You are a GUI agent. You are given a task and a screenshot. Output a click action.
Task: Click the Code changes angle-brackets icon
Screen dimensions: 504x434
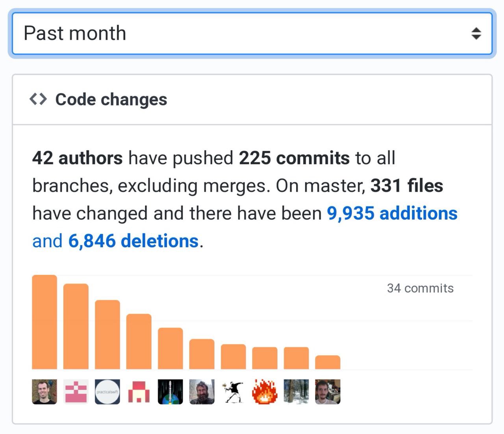38,99
